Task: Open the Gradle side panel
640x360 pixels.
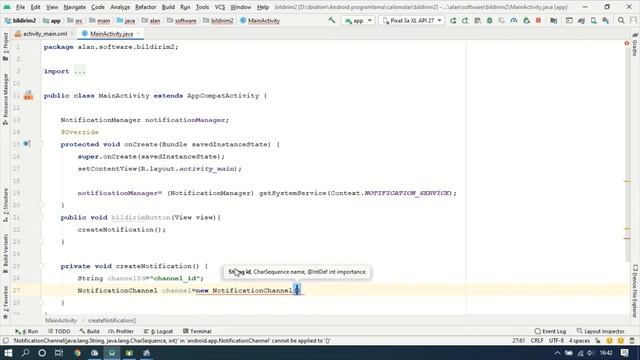Action: click(x=635, y=45)
